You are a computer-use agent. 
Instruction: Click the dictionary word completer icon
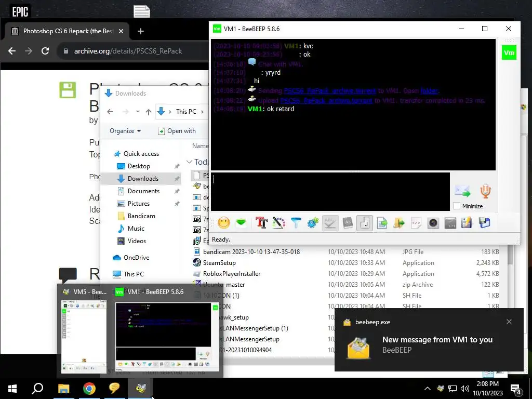pos(348,223)
